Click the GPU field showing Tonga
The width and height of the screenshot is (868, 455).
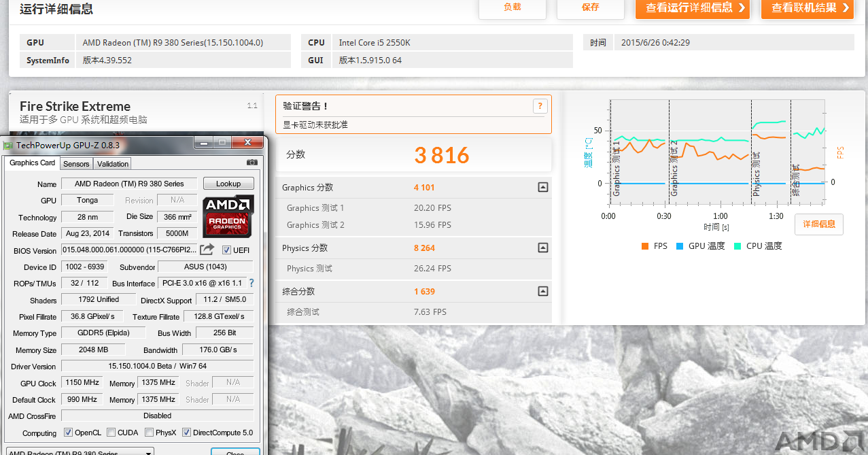click(88, 200)
